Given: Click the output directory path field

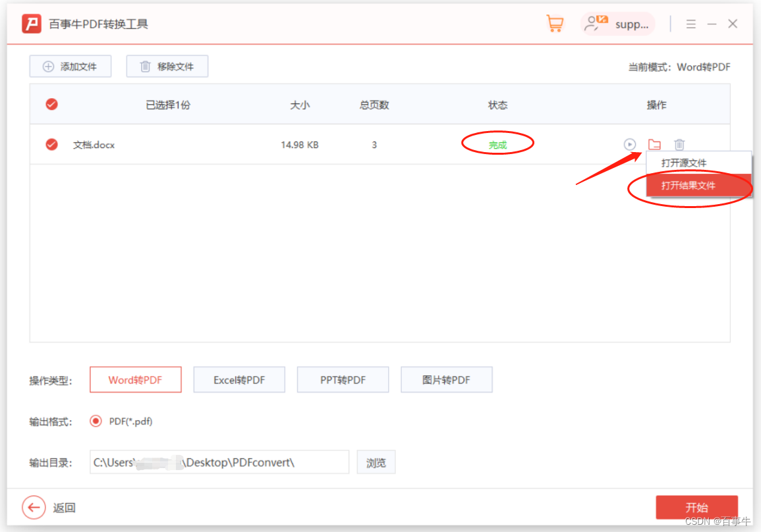Looking at the screenshot, I should pos(219,462).
